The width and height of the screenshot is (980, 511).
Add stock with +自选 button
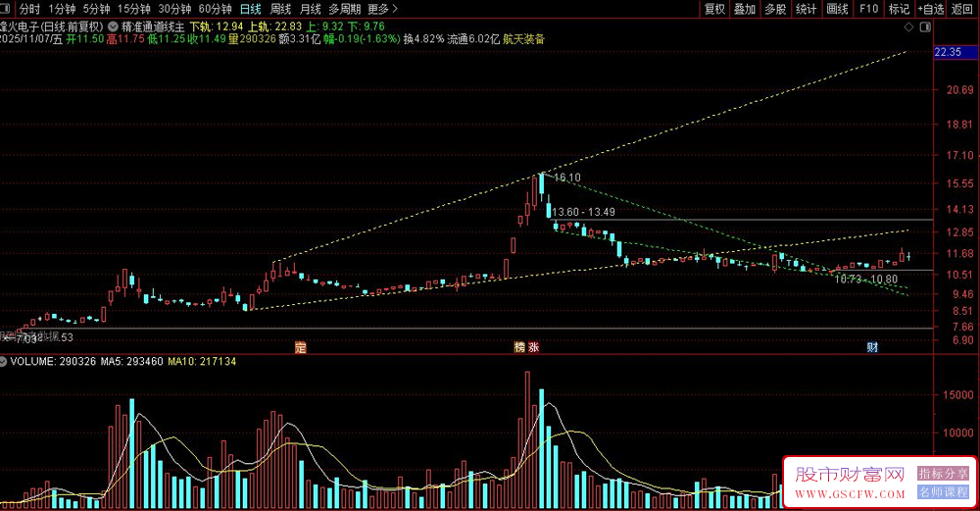click(x=931, y=10)
